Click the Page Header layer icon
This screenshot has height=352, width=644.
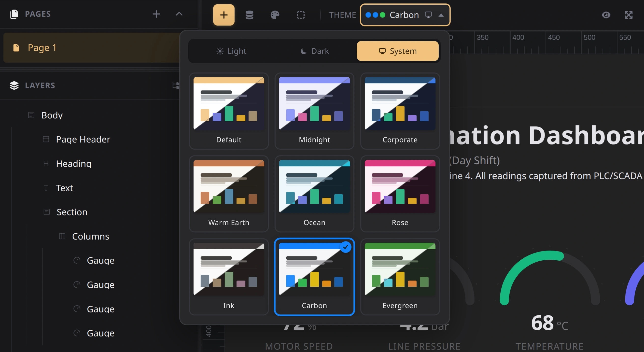(x=46, y=139)
